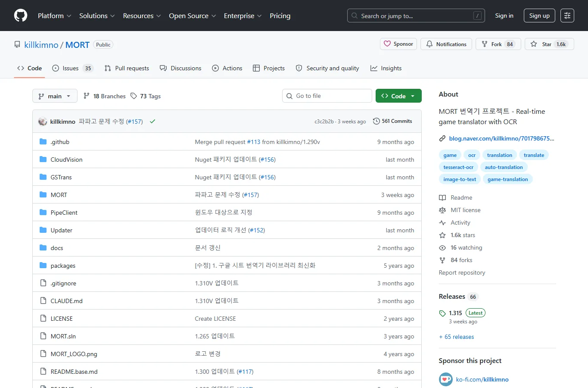Click the GitHub logo icon
Image resolution: width=588 pixels, height=388 pixels.
click(x=21, y=16)
